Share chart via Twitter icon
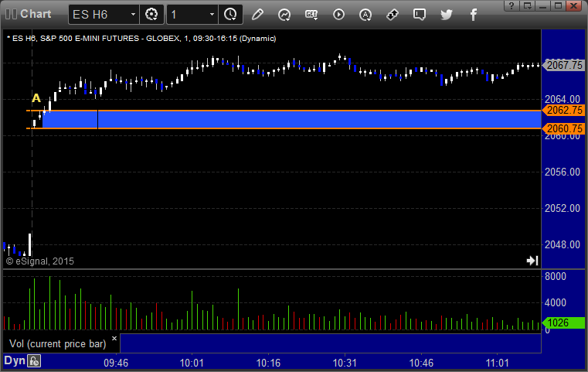The height and width of the screenshot is (372, 588). [447, 15]
